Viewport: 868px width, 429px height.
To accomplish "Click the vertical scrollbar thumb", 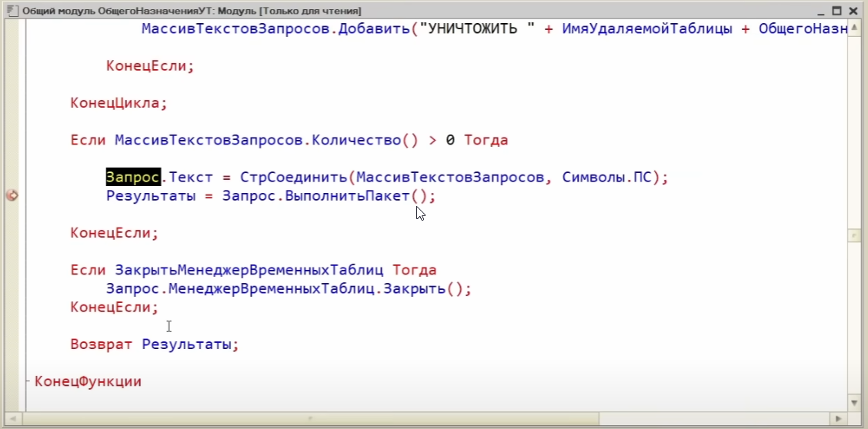I will pos(853,234).
